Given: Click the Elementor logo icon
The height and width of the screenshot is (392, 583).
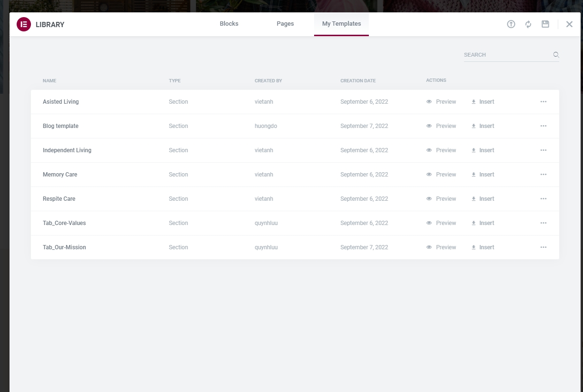Looking at the screenshot, I should point(24,24).
